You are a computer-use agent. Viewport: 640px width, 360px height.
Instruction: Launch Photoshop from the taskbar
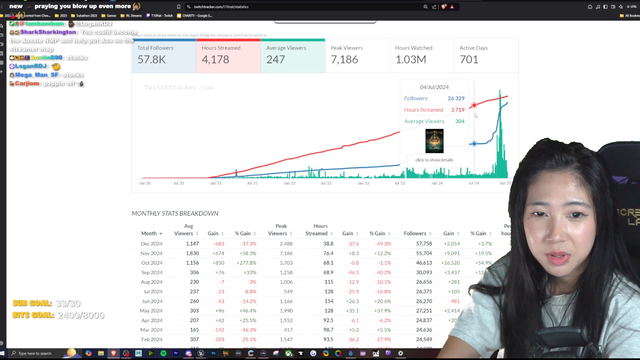point(213,353)
